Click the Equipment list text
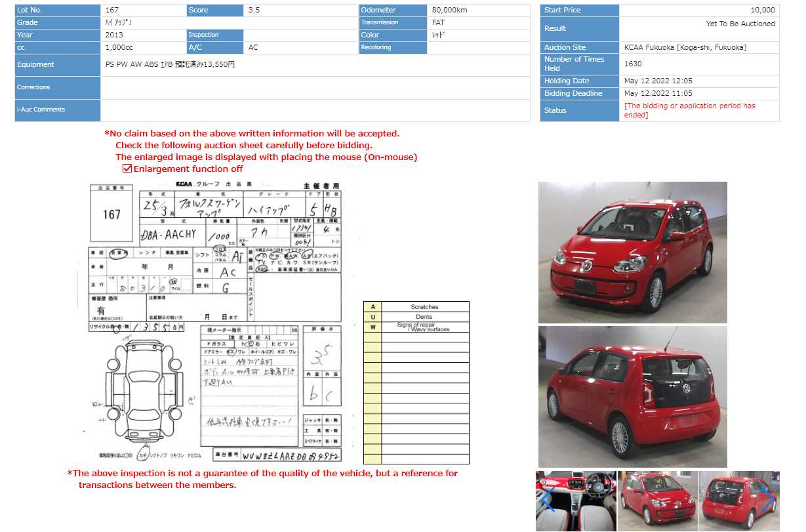This screenshot has width=806, height=532. tap(170, 64)
